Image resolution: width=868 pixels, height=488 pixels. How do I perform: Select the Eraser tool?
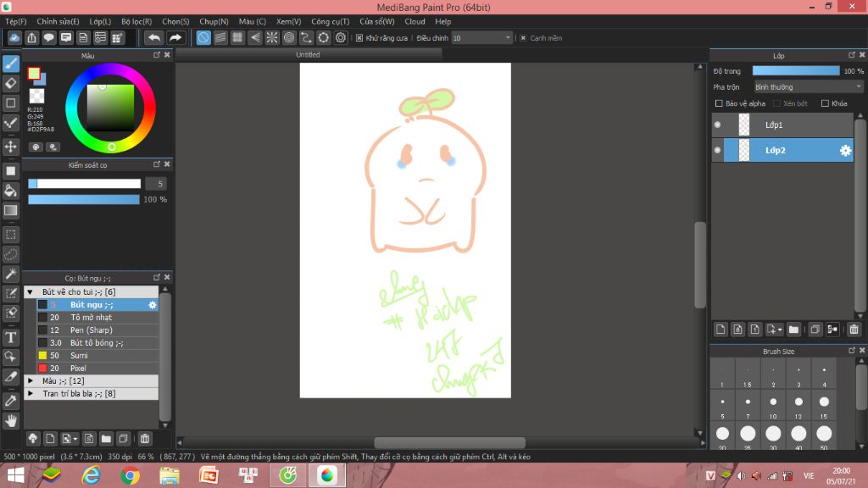pos(10,84)
